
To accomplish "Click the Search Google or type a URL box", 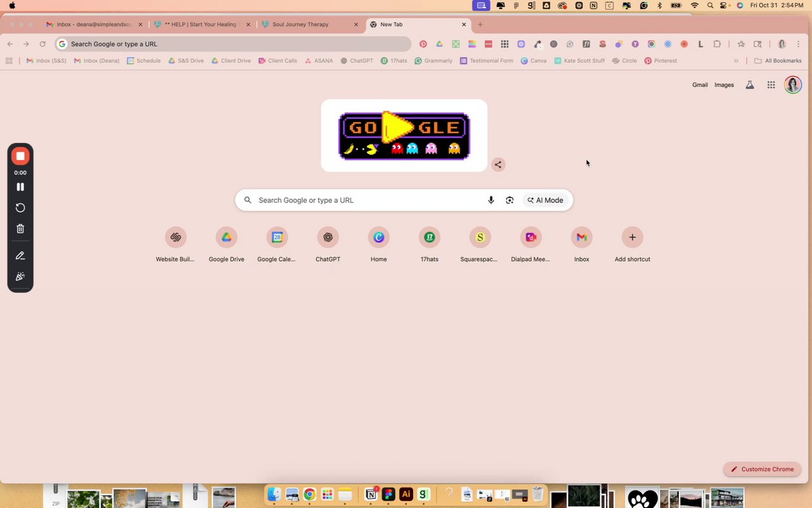I will 404,200.
